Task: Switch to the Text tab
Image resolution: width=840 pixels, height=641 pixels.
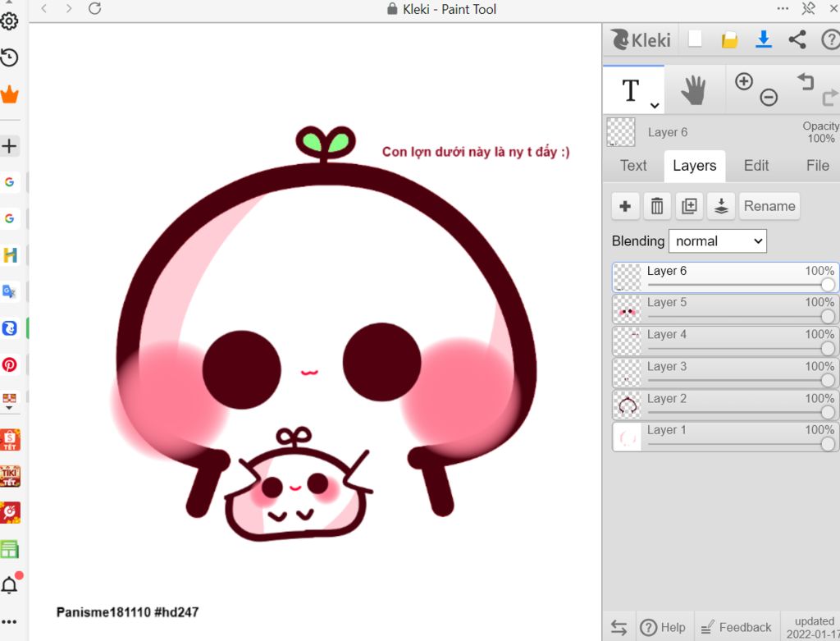Action: click(x=633, y=166)
